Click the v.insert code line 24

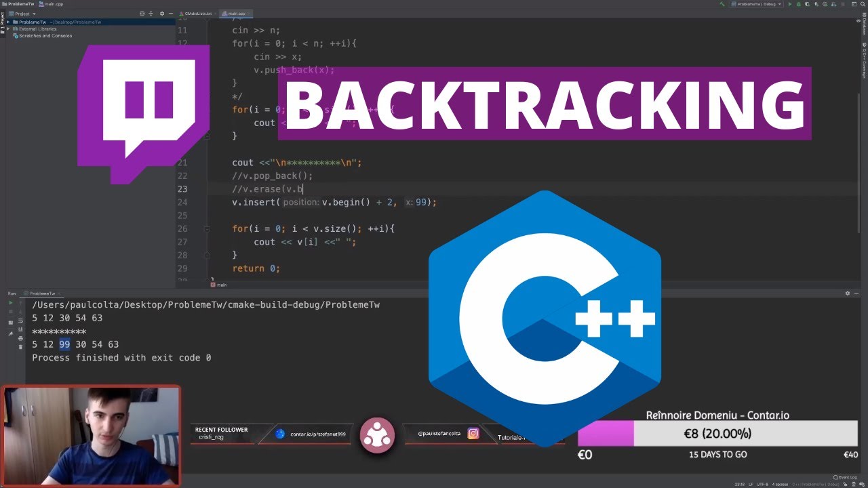[334, 202]
